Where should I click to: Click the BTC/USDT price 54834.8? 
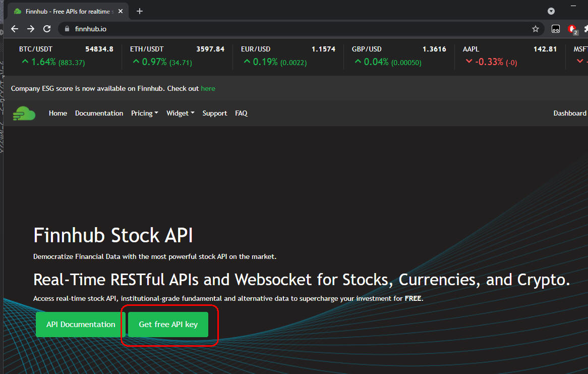(x=99, y=49)
